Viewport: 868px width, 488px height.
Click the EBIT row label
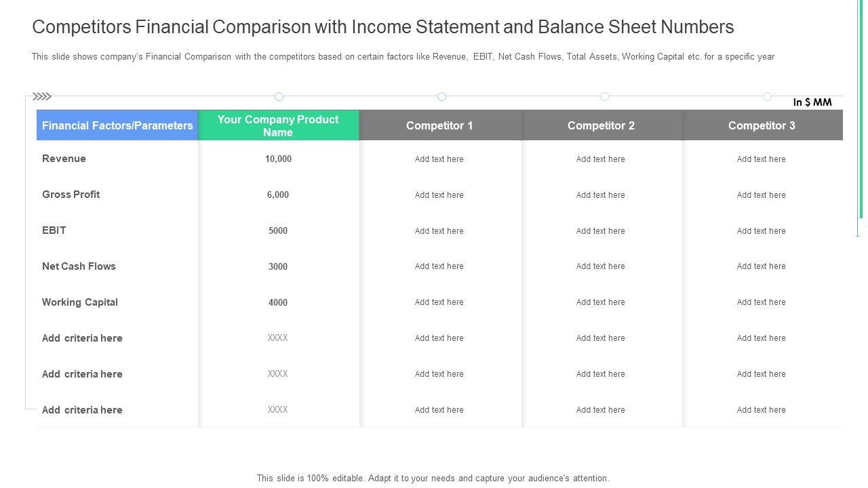tap(54, 230)
